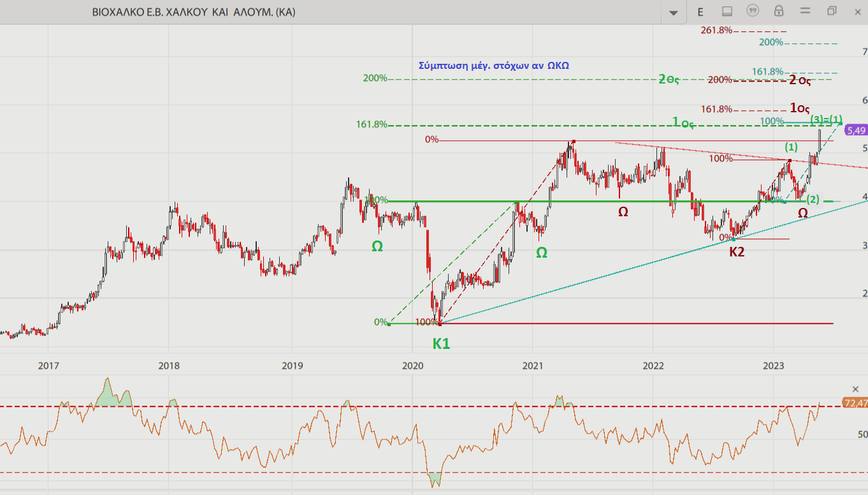
Task: Select the green '2ος' target label
Action: (x=669, y=79)
